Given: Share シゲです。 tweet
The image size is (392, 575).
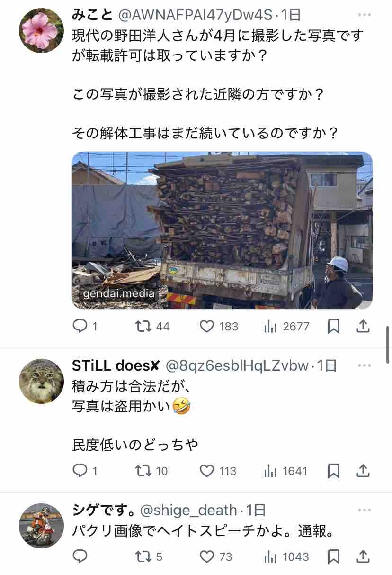Looking at the screenshot, I should [x=363, y=557].
